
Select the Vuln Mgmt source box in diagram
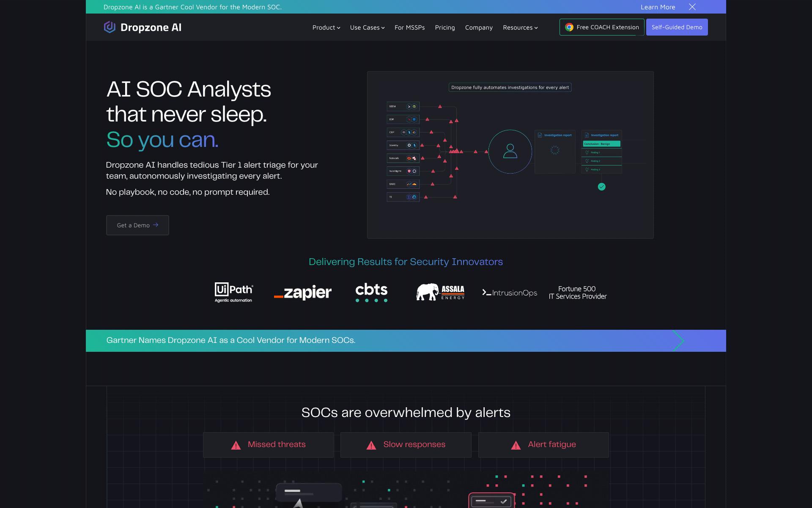point(403,171)
